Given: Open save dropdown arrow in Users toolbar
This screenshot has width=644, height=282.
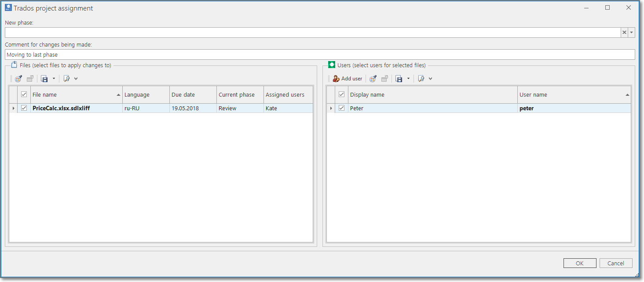Looking at the screenshot, I should point(408,79).
